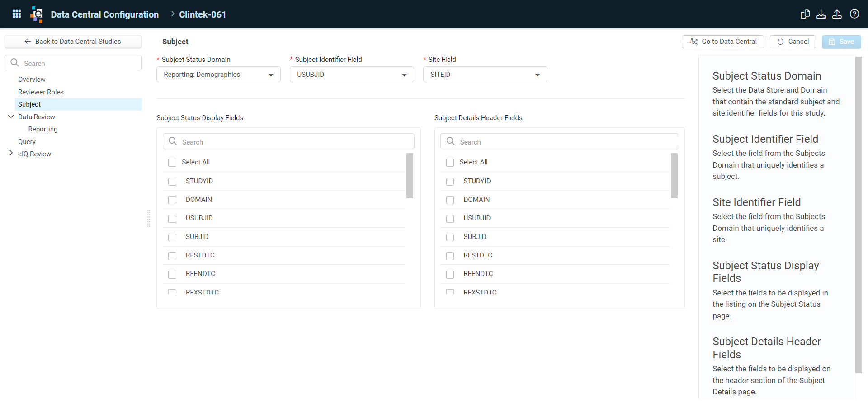Image resolution: width=868 pixels, height=407 pixels.
Task: Toggle Select All in Subject Details Header Fields
Action: [x=450, y=163]
